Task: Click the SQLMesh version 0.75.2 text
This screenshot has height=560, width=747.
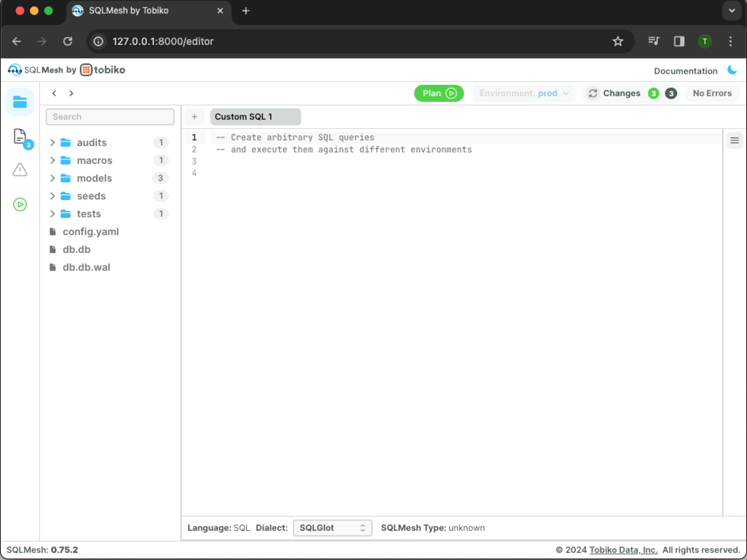Action: [42, 550]
